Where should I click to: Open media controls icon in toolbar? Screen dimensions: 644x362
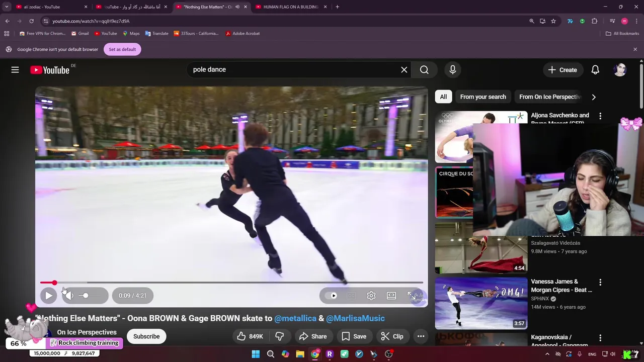pos(612,21)
